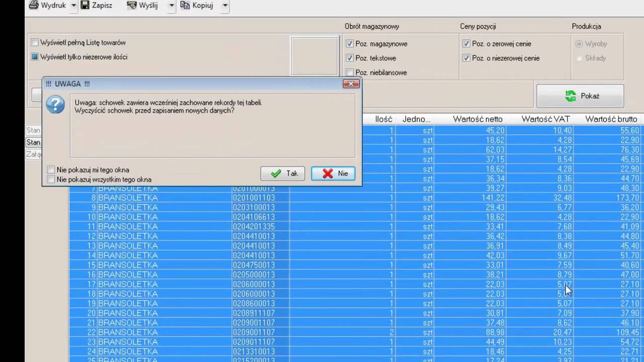Click the Kopiuj toolbar label
Screen dimensions: 644x362
(202, 6)
